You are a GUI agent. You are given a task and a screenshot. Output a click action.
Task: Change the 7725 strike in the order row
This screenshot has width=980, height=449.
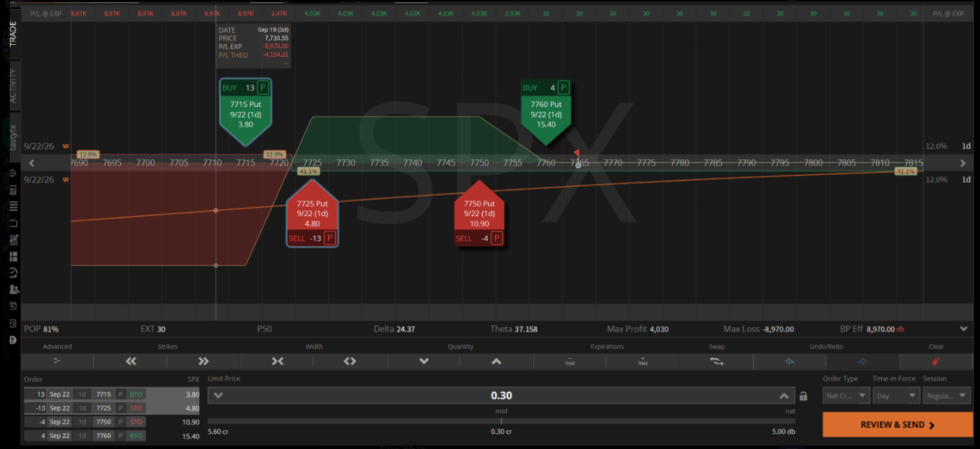[x=103, y=408]
